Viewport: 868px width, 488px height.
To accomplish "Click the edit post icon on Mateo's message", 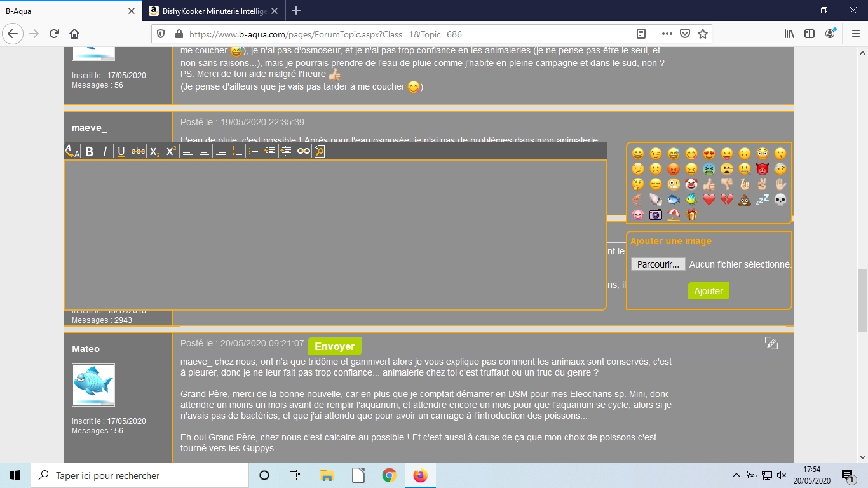I will (x=771, y=343).
